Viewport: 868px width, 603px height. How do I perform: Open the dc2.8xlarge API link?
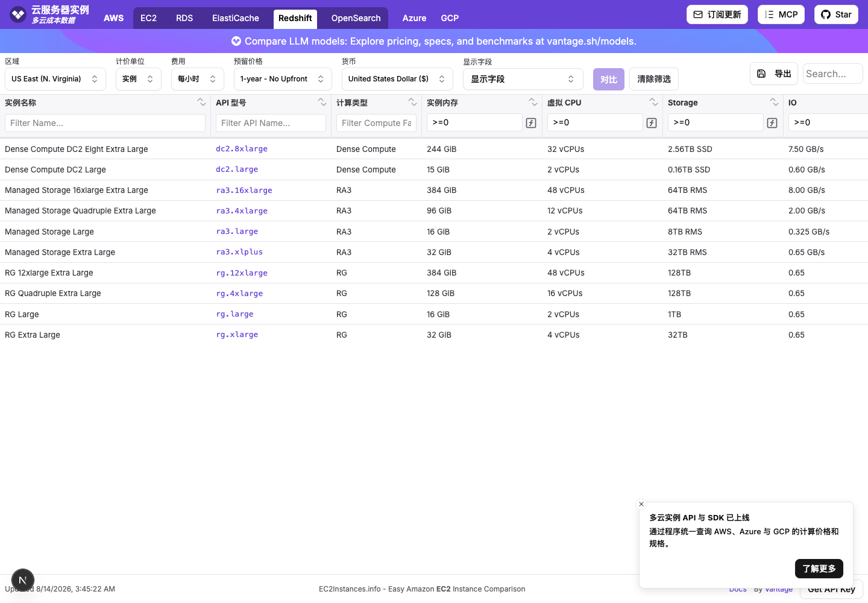pyautogui.click(x=242, y=149)
